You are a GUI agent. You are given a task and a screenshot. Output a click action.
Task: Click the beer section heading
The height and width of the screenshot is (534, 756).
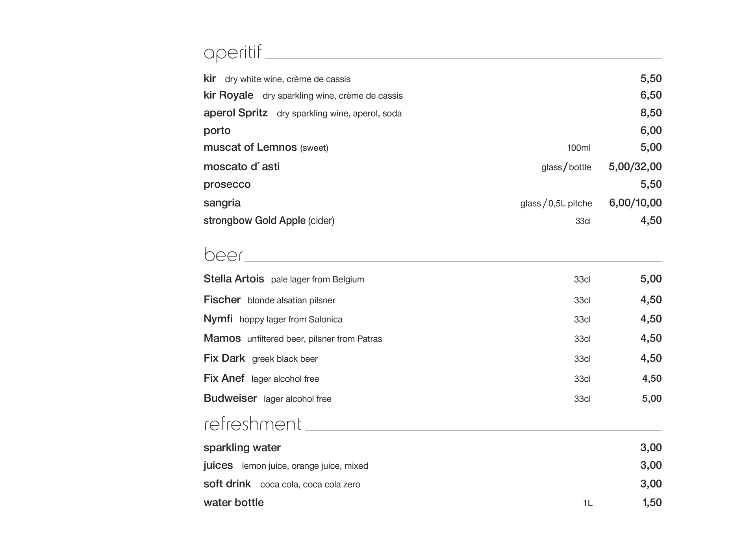(x=223, y=255)
